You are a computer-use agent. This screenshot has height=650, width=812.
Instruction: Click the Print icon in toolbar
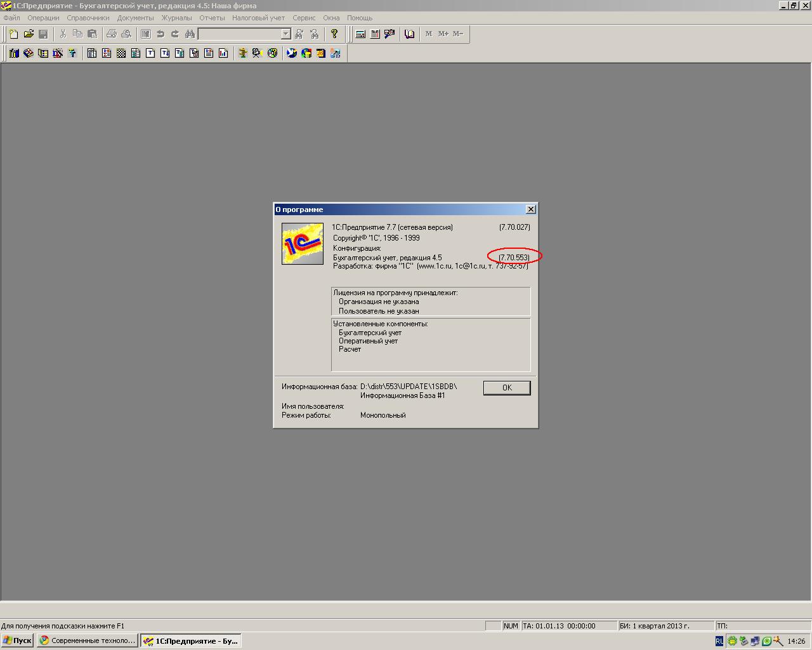pyautogui.click(x=112, y=34)
